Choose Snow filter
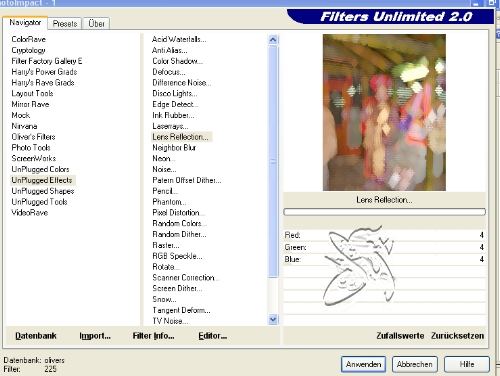Screen dimensions: 500x376 pyautogui.click(x=164, y=299)
